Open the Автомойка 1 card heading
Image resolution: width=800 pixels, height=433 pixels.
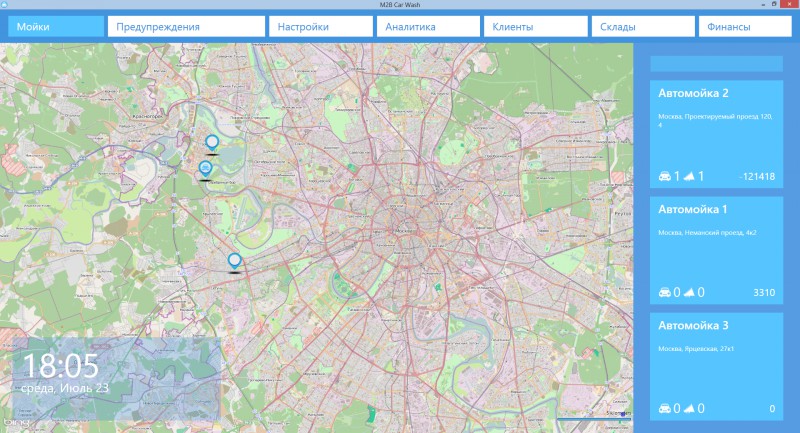(x=692, y=210)
